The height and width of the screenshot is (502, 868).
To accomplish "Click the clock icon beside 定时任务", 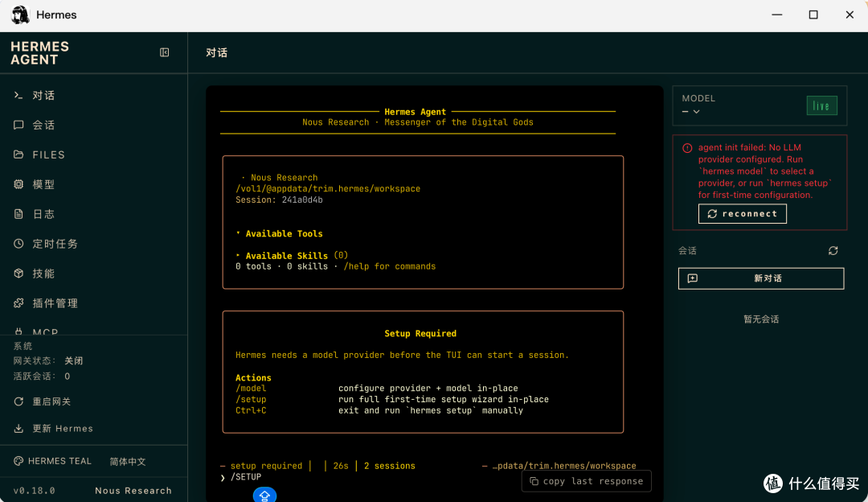I will [18, 244].
